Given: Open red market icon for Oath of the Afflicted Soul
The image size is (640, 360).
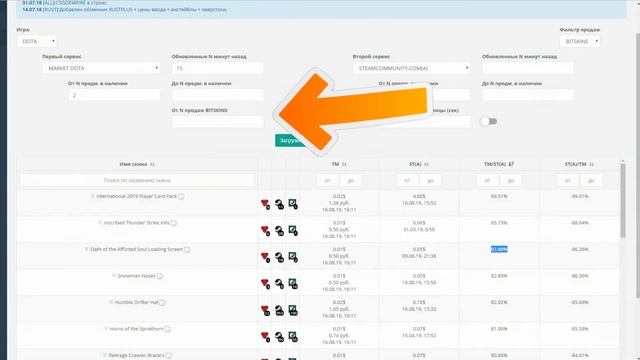Looking at the screenshot, I should [x=265, y=257].
